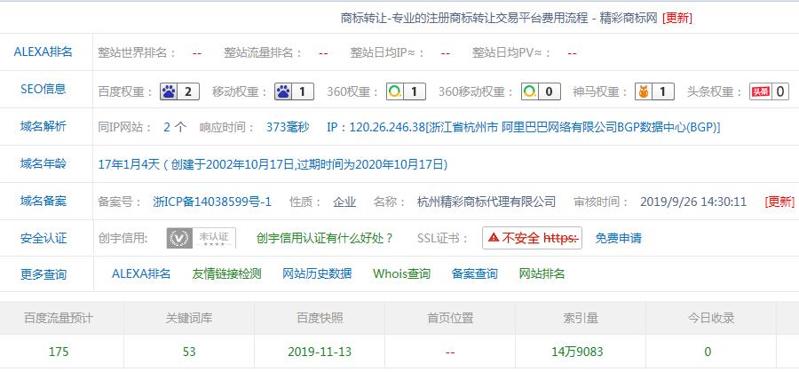Image resolution: width=799 pixels, height=372 pixels.
Task: Open the 360 mobile weight badge showing 0
Action: [x=541, y=92]
